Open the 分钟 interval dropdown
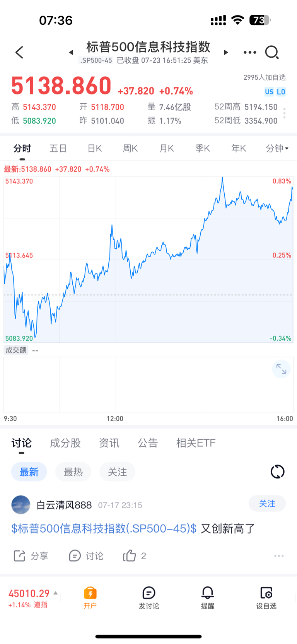The width and height of the screenshot is (297, 644). pos(277,149)
